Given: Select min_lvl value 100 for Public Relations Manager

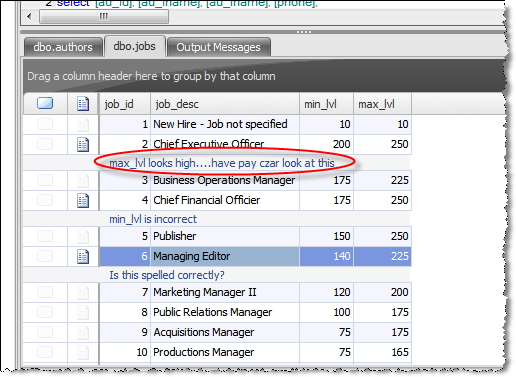Looking at the screenshot, I should 326,312.
